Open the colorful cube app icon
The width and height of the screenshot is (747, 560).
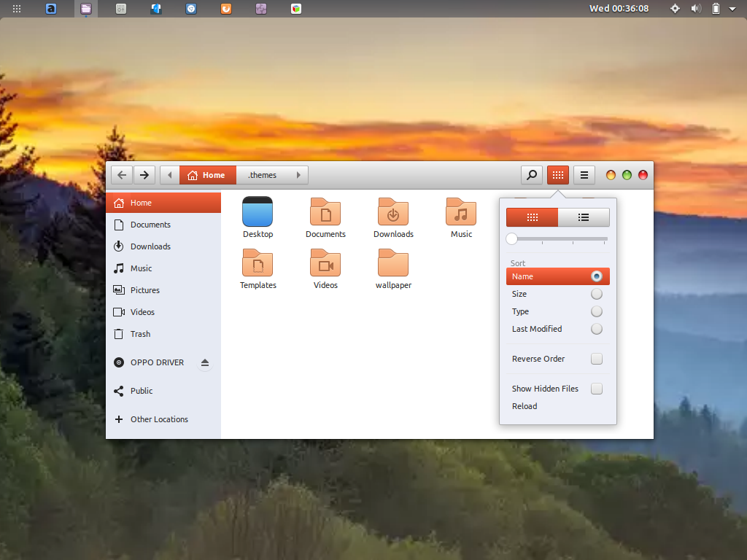(x=296, y=9)
